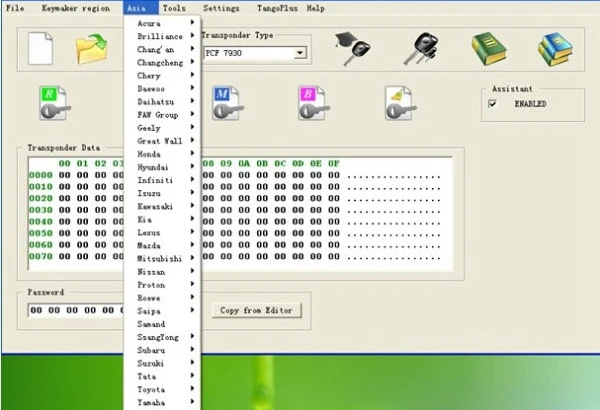
Task: Click the black car keys icon
Action: click(x=420, y=49)
